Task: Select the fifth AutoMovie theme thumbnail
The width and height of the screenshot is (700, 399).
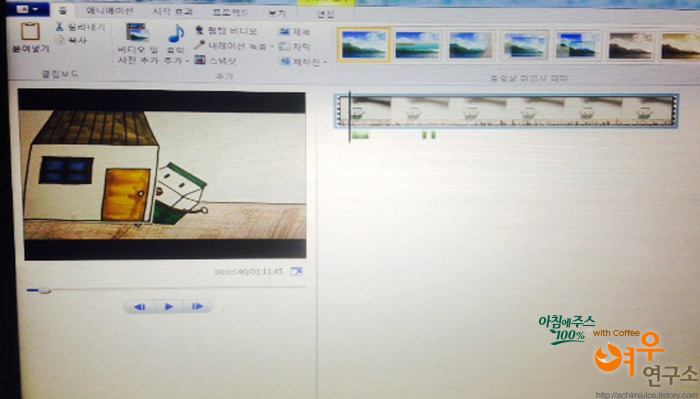Action: pos(578,45)
